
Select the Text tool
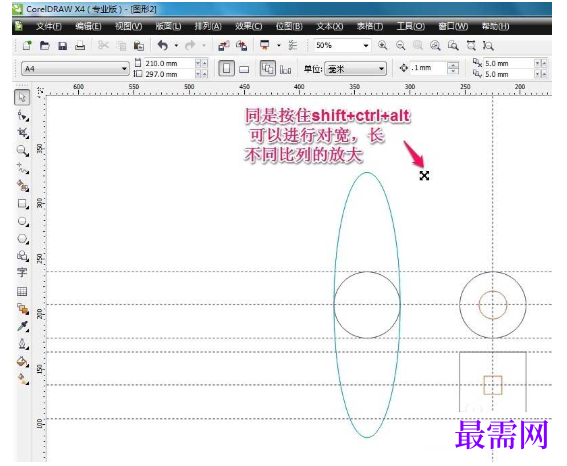pos(22,273)
